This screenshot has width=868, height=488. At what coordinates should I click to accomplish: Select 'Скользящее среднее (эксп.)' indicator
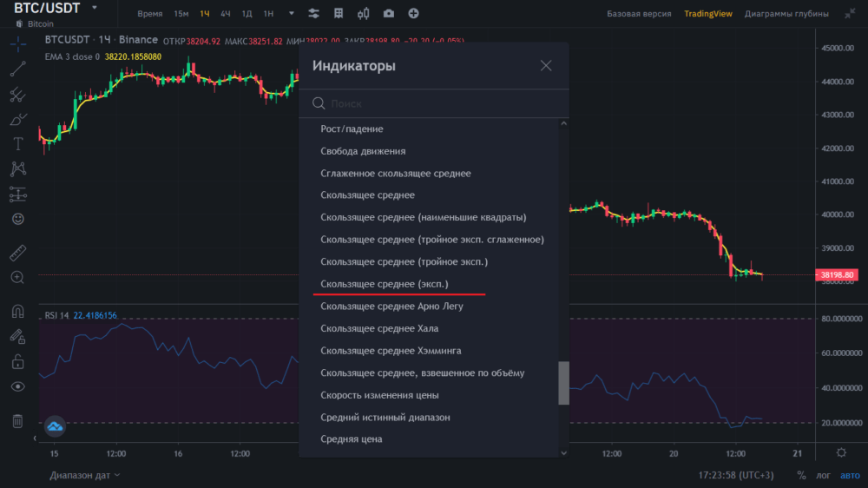385,284
